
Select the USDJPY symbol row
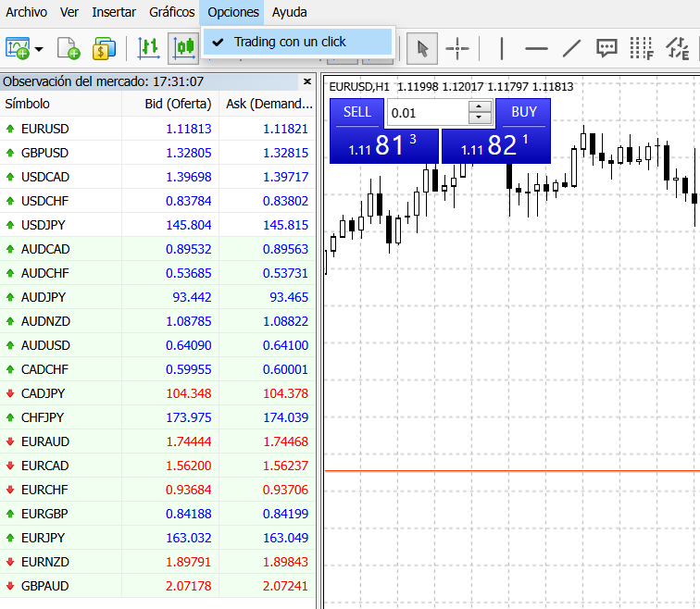(x=158, y=225)
